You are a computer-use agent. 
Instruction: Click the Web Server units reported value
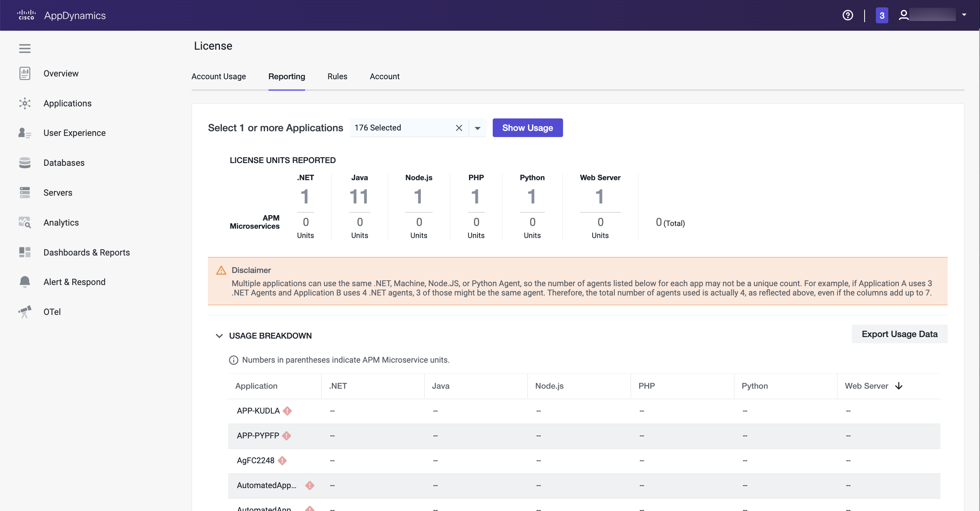[600, 197]
